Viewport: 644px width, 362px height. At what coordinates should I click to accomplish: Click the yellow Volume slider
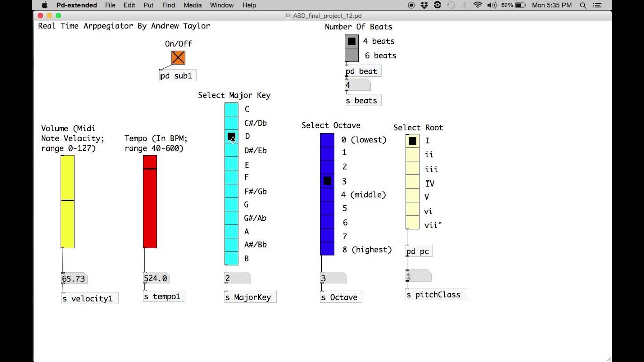click(x=68, y=202)
